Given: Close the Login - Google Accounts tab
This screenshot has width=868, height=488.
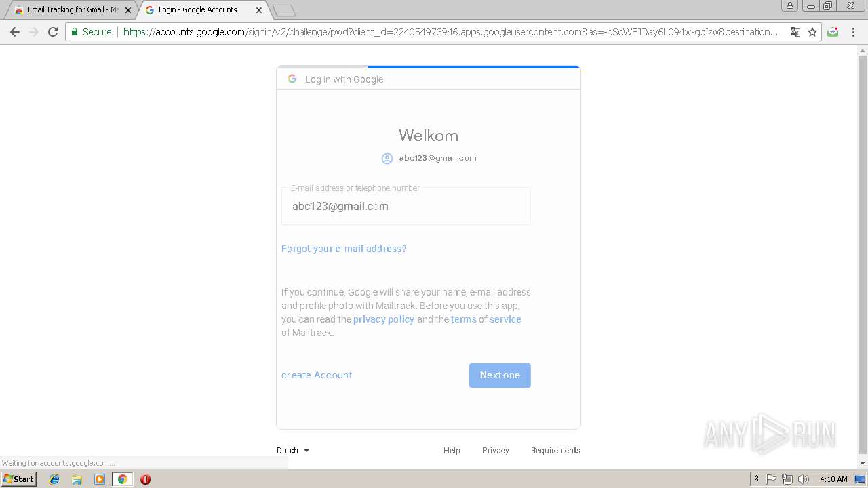Looking at the screenshot, I should tap(259, 10).
